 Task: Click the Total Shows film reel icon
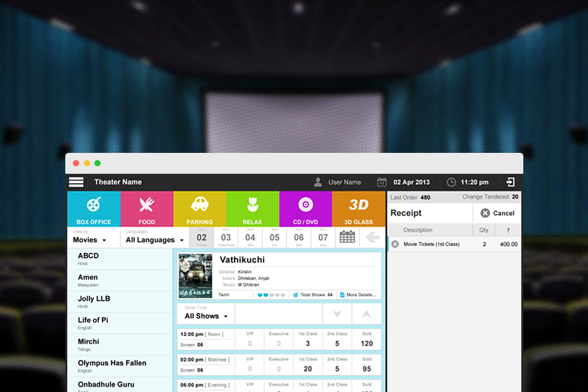coord(295,295)
